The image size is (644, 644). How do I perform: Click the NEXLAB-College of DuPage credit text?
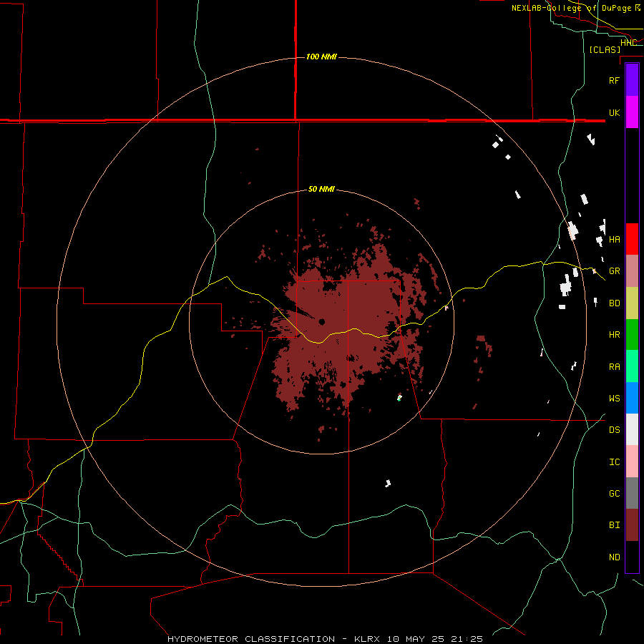point(571,8)
